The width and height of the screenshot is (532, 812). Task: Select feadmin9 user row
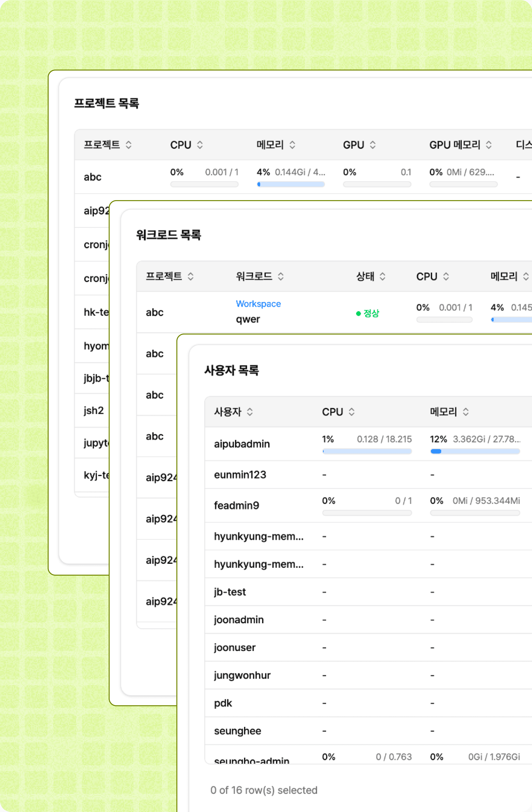point(368,505)
